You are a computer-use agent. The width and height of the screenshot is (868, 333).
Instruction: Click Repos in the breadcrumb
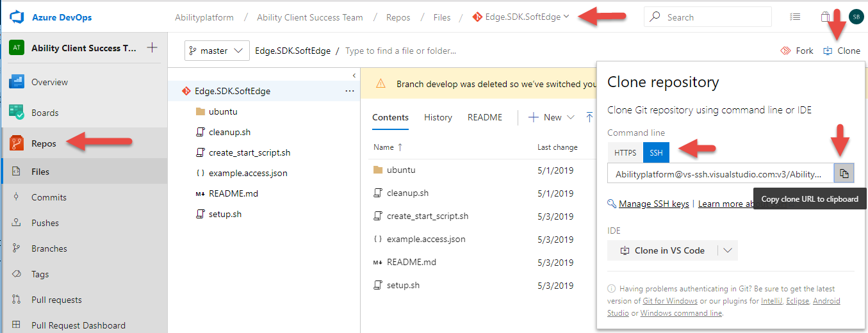398,17
